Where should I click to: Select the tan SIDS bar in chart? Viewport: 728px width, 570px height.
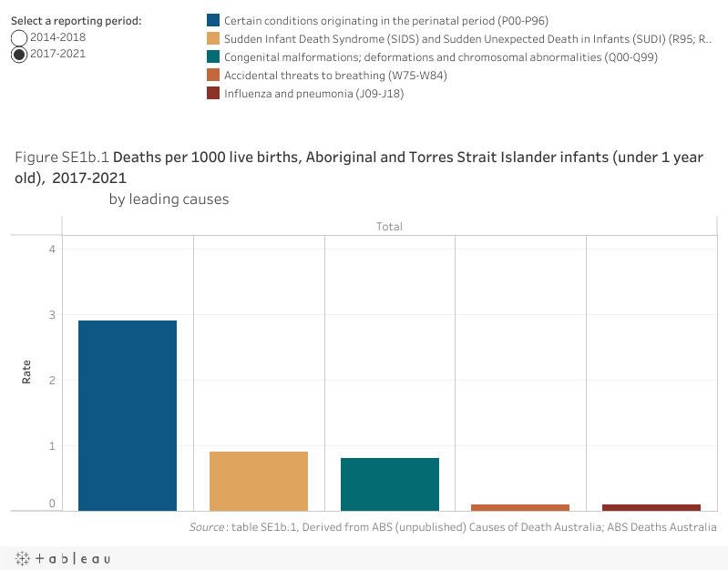tap(259, 481)
